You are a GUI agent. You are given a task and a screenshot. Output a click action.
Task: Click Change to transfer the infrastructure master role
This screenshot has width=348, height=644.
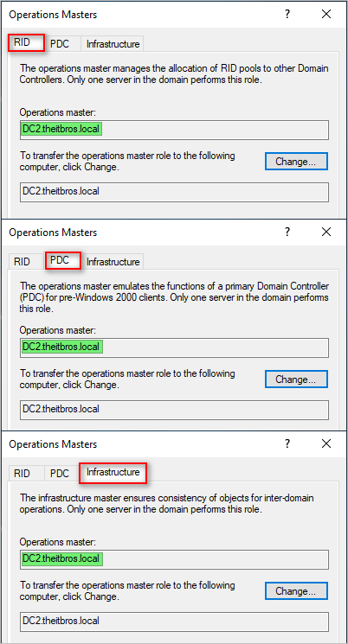[296, 591]
